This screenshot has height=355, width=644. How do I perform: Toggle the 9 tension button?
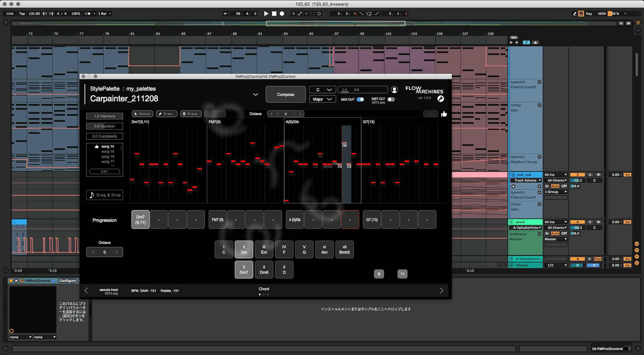point(379,274)
